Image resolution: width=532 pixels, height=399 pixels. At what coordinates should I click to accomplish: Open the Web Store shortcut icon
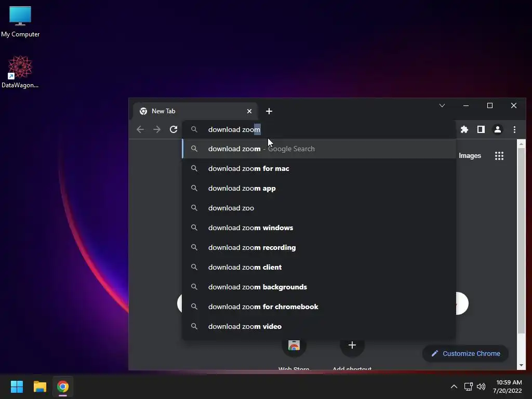tap(294, 345)
